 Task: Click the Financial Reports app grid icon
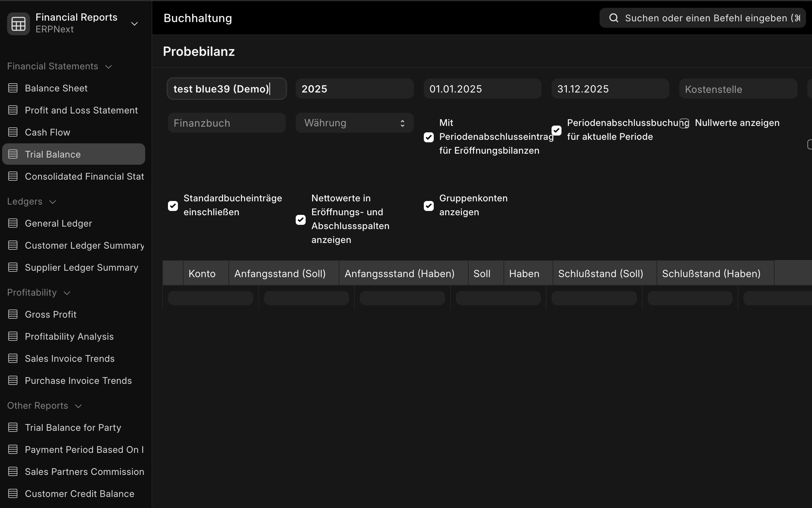19,23
